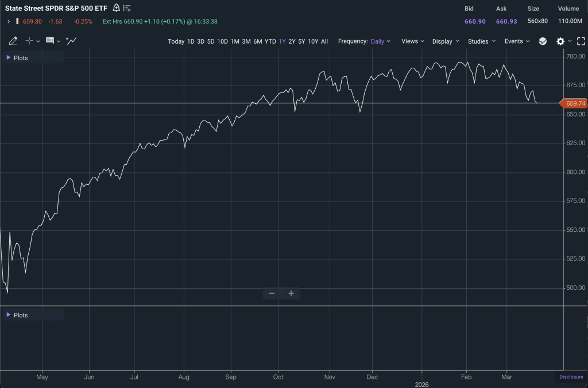The width and height of the screenshot is (588, 388).
Task: Click the 659.74 current price marker
Action: [x=574, y=103]
